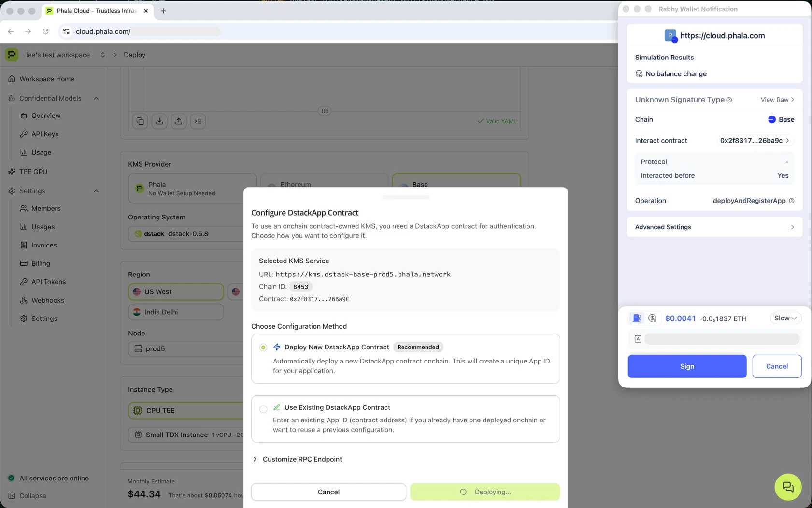Upload a YAML file into the editor
812x508 pixels.
point(178,121)
